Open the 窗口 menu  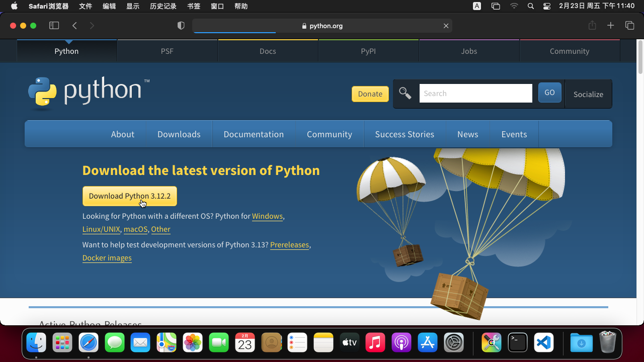tap(217, 6)
